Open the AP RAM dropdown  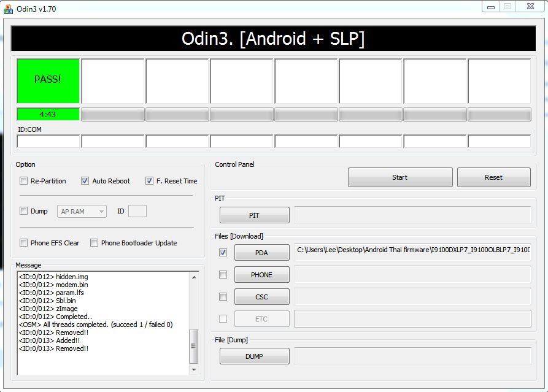[82, 211]
